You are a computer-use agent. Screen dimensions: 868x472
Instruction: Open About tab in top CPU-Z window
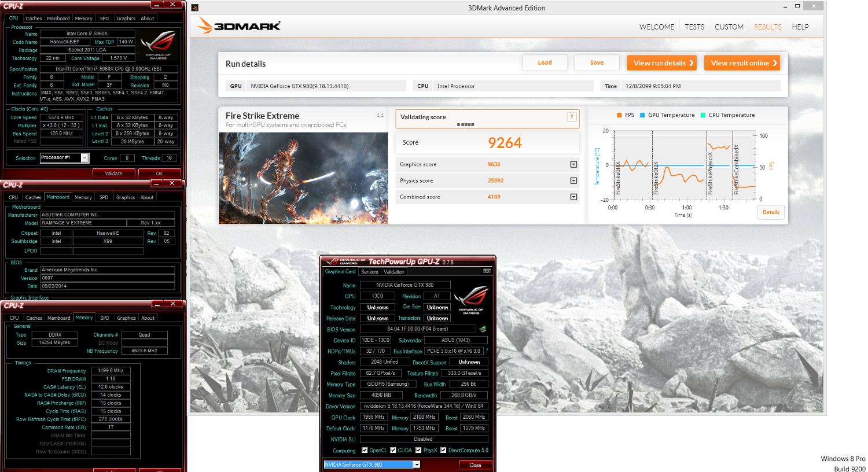click(x=148, y=19)
